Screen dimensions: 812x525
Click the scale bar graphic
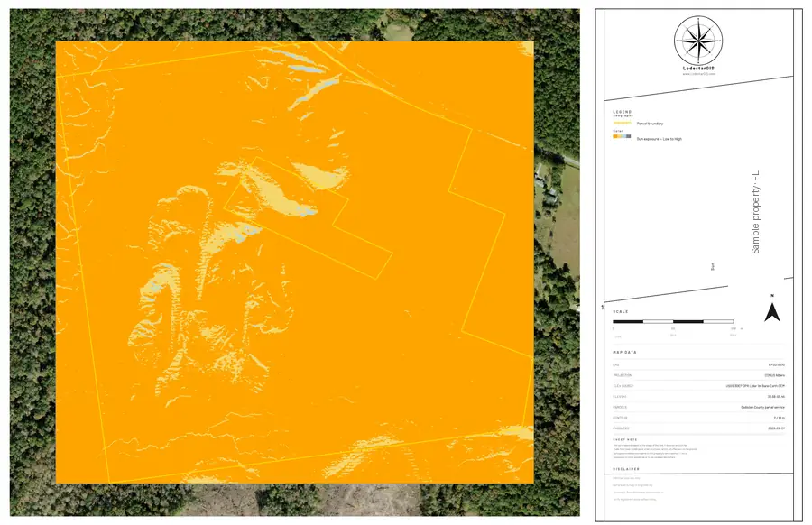[673, 321]
